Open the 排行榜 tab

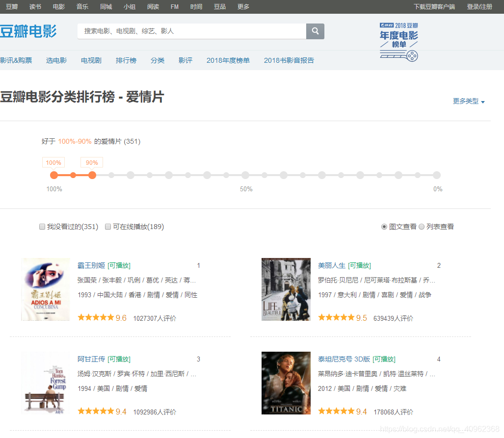(126, 60)
